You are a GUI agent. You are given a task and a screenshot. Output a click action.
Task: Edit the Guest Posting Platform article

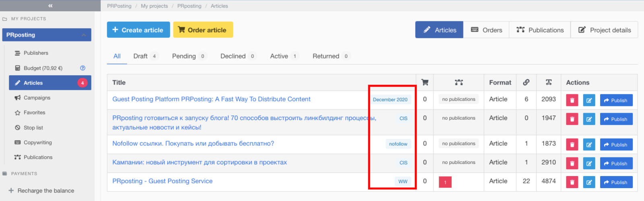point(589,100)
